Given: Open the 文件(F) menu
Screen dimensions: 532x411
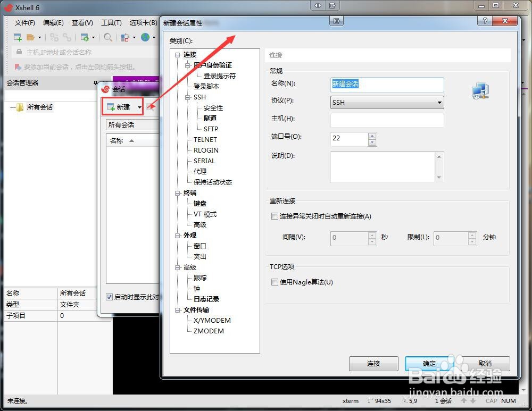Looking at the screenshot, I should [25, 23].
